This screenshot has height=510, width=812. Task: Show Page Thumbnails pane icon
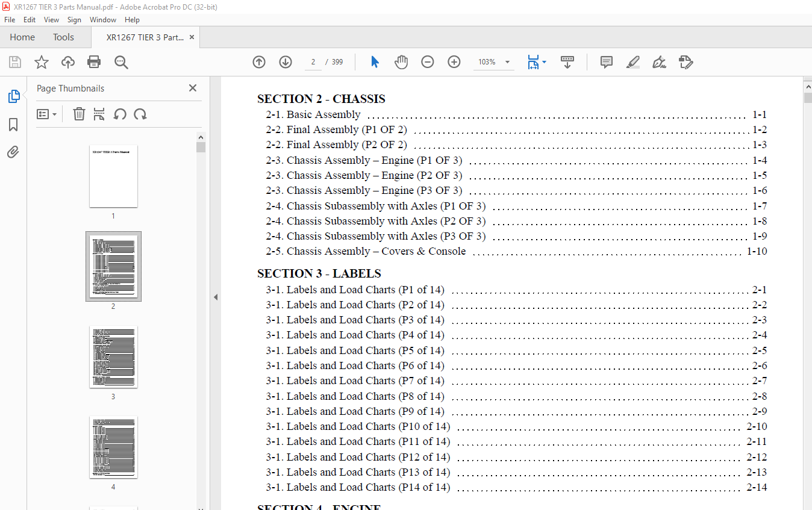[x=13, y=96]
